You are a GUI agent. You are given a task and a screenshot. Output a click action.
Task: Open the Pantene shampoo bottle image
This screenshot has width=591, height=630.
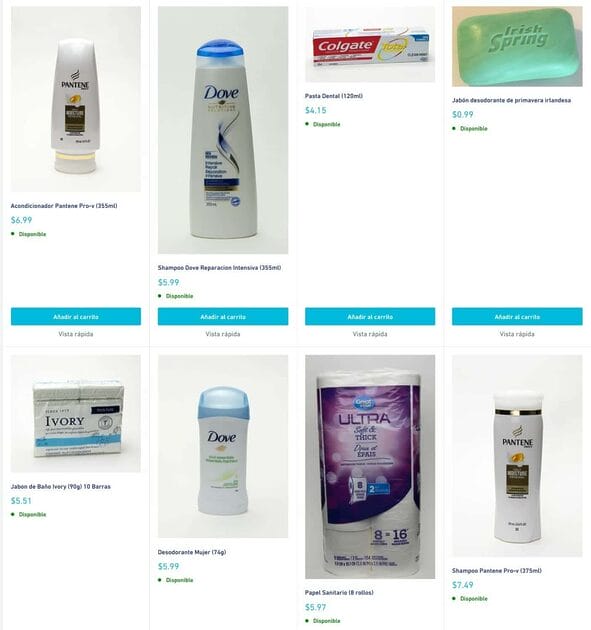(x=517, y=456)
